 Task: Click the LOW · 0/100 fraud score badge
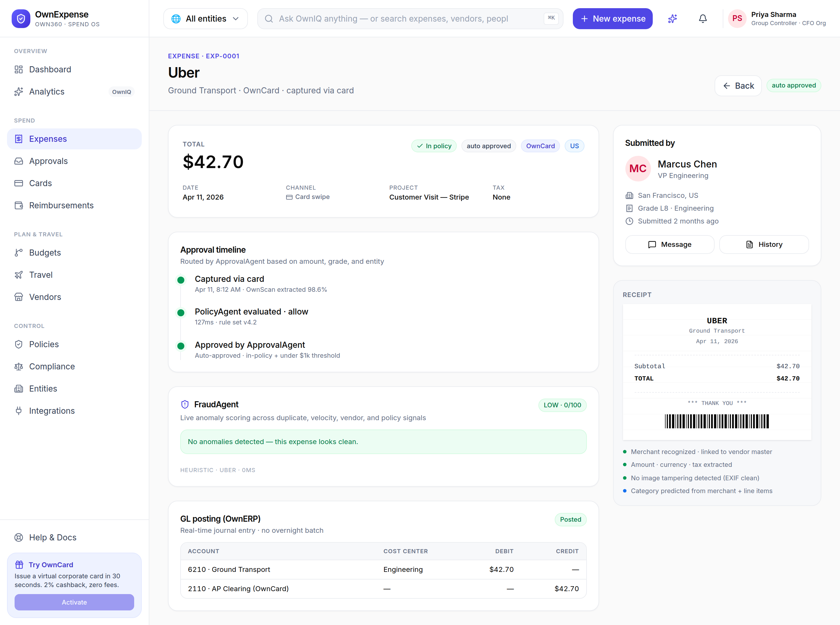coord(562,405)
